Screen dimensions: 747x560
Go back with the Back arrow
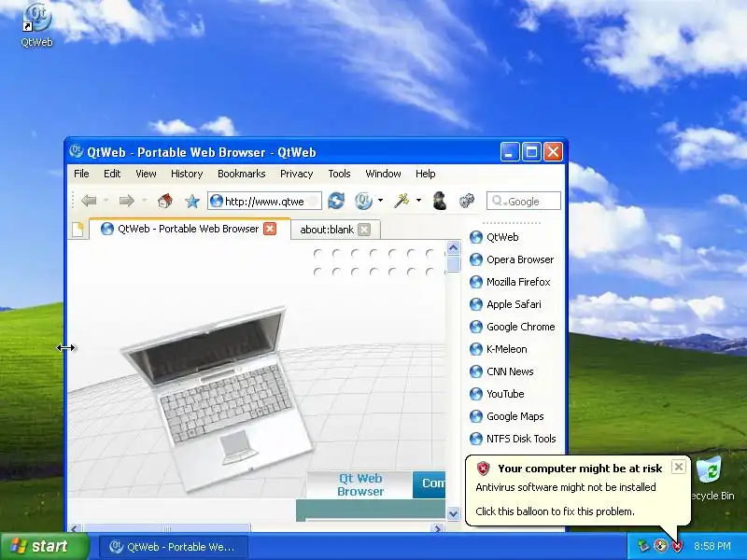89,201
